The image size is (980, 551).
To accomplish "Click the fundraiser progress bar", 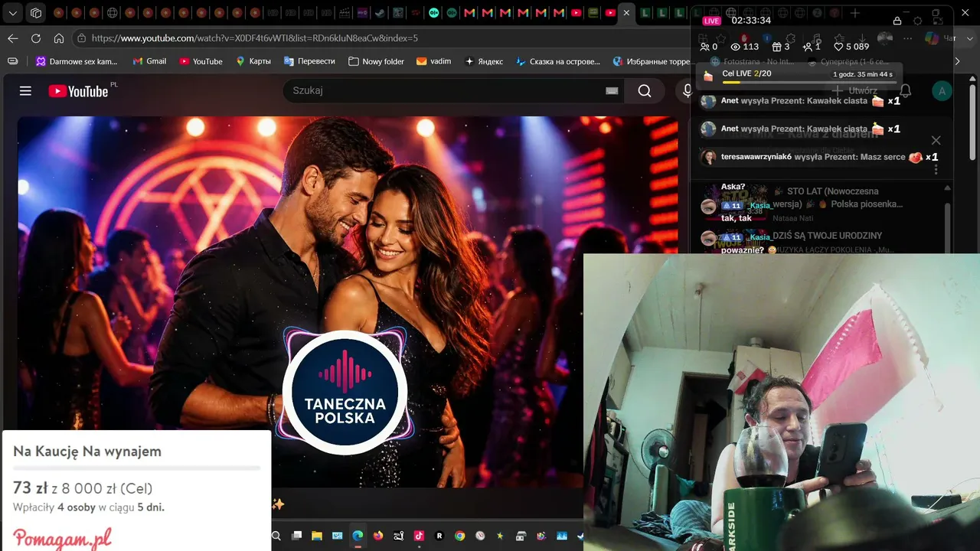I will [136, 468].
